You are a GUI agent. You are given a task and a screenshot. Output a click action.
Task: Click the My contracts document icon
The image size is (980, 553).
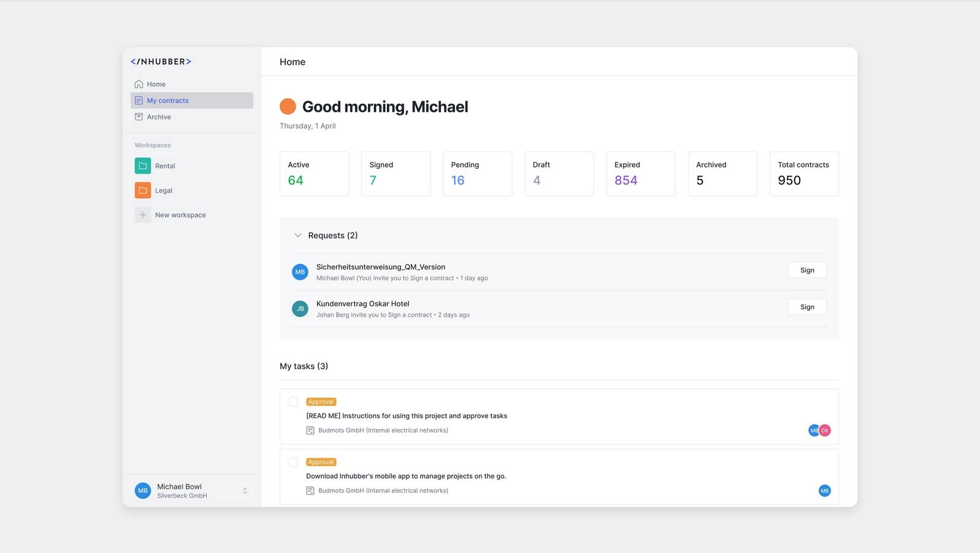(139, 101)
